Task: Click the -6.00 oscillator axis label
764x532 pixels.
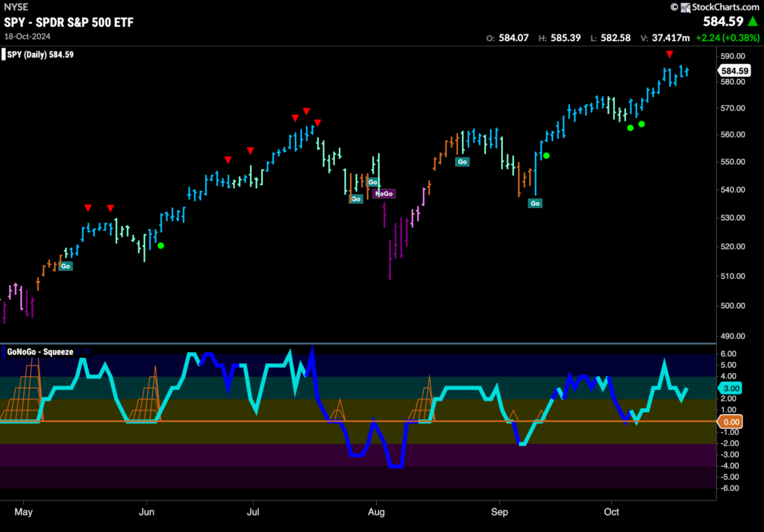Action: coord(729,488)
